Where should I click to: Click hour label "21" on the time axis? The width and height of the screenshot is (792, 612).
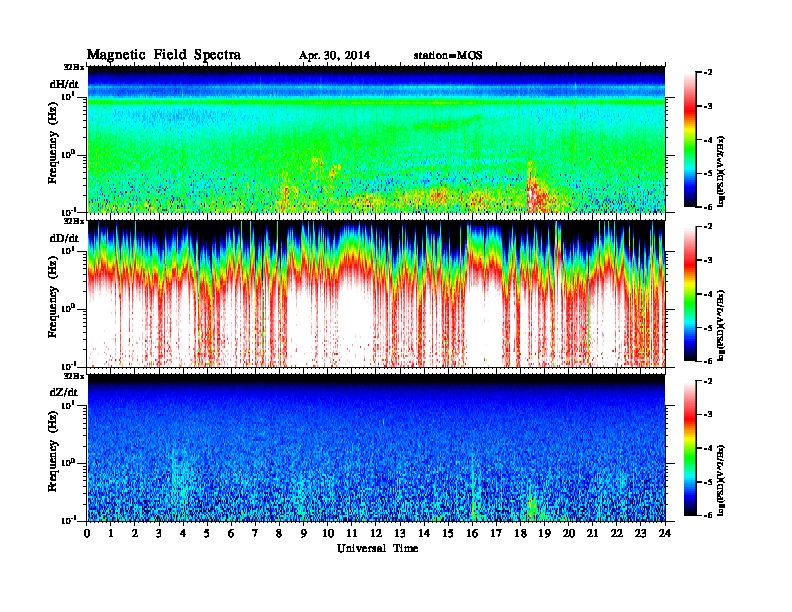point(592,533)
